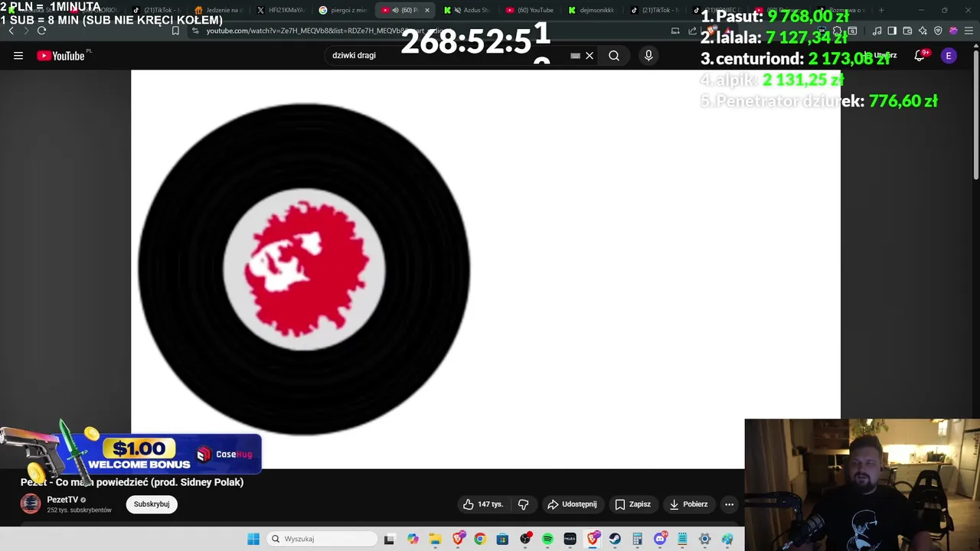Open the on-screen keyboard in the search box
Screen dimensions: 980x551
[x=575, y=55]
